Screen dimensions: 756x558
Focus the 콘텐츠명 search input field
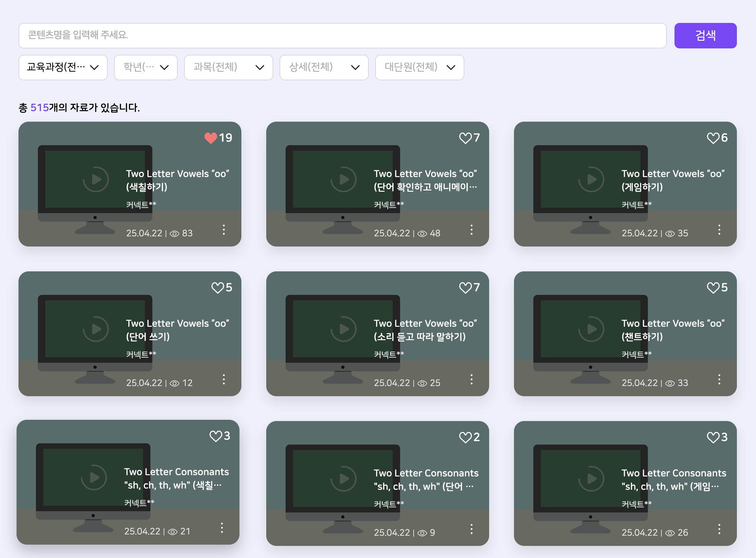coord(342,35)
